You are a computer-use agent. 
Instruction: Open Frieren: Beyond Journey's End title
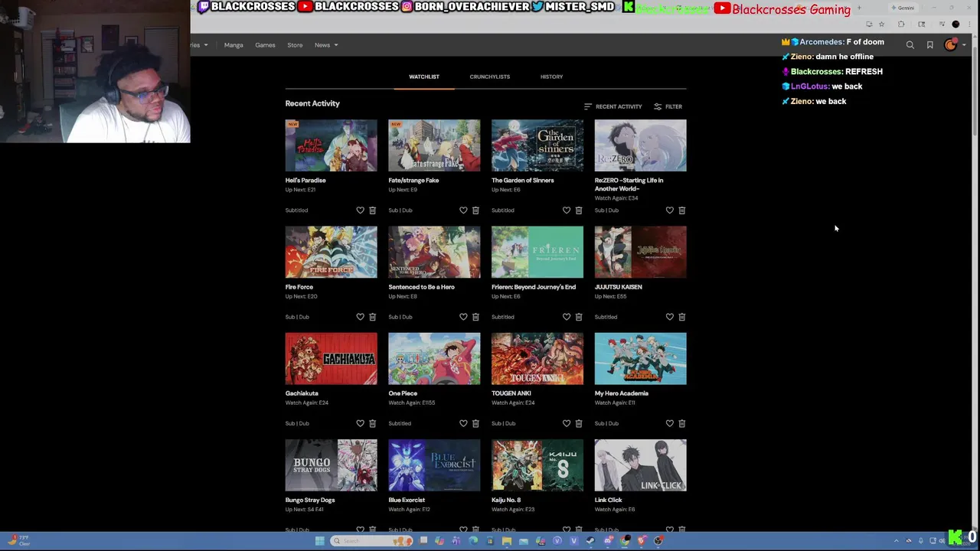534,287
